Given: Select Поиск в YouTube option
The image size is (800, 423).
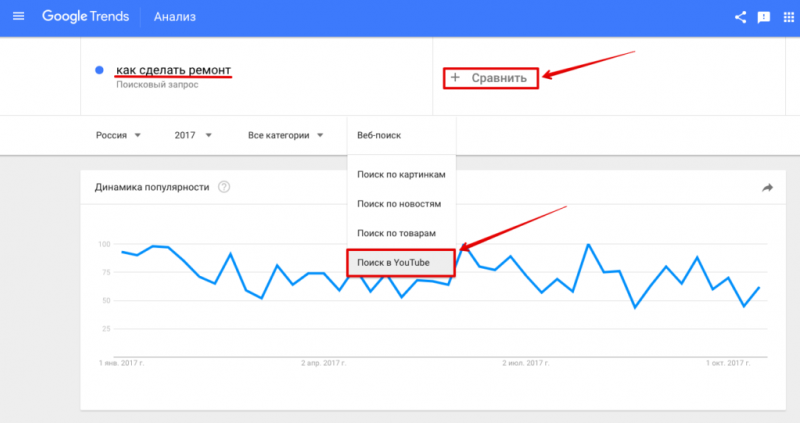Looking at the screenshot, I should click(401, 263).
